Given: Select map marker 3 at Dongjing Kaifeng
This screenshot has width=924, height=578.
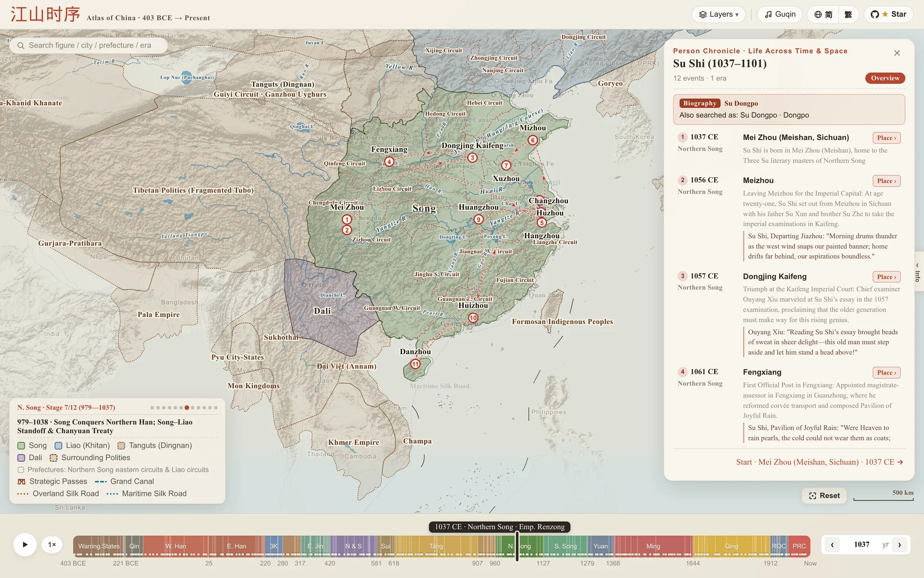Looking at the screenshot, I should pos(472,158).
